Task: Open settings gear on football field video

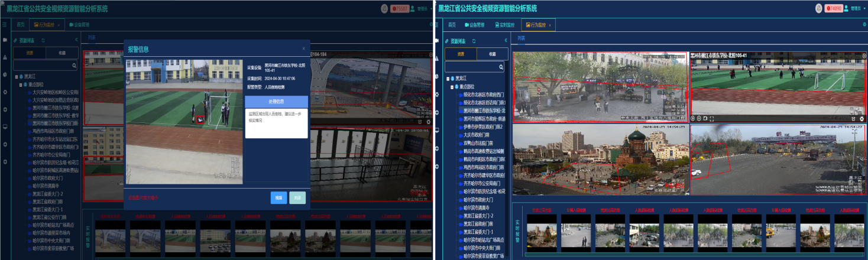Action: pyautogui.click(x=861, y=119)
